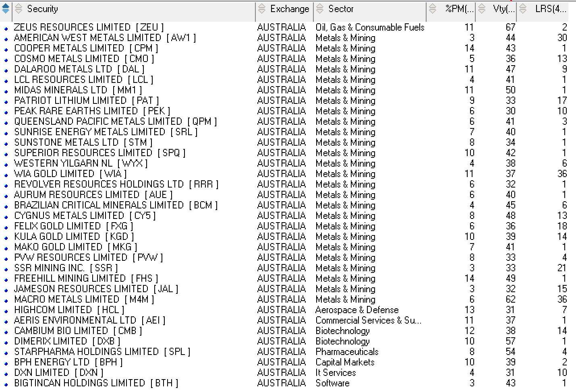Select KULA GOLD LIMITED [KGD]
Screen dimensions: 576x392
tap(74, 237)
